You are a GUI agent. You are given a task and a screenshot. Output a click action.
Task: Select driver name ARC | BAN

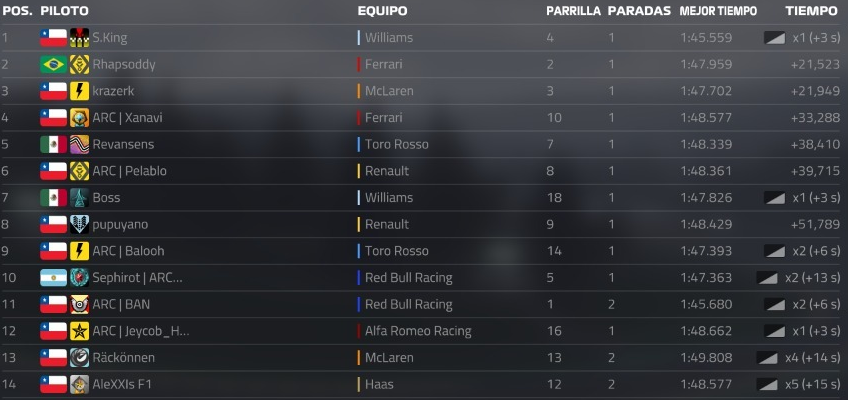click(x=121, y=304)
